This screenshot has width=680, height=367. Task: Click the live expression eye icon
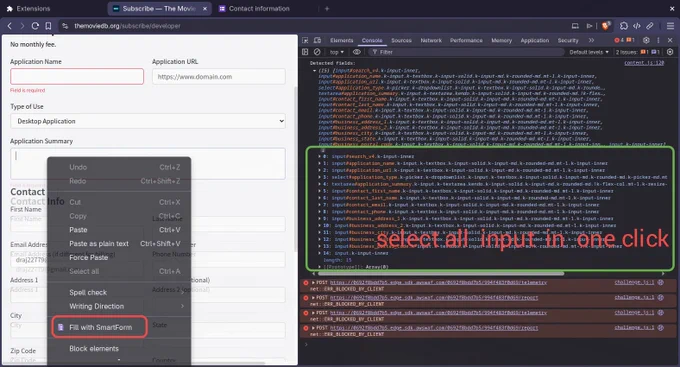pyautogui.click(x=356, y=52)
